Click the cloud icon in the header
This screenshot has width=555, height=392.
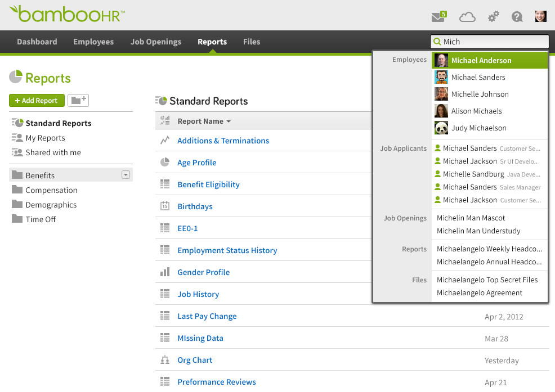(467, 17)
